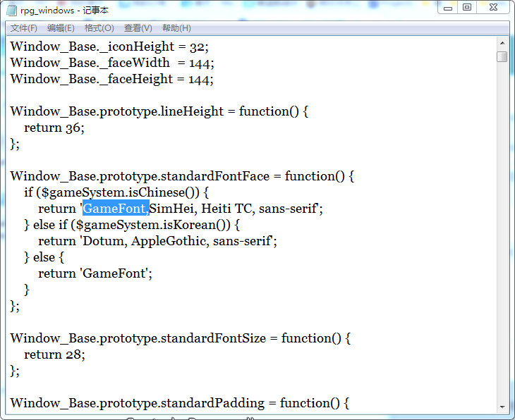The width and height of the screenshot is (515, 420).
Task: Click on the line 'Window_Base._faceWidth = 144;'
Action: click(112, 63)
